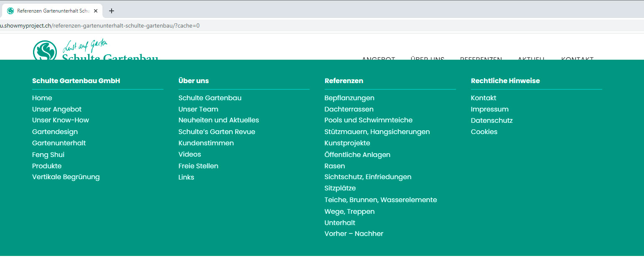Viewport: 644px width, 276px height.
Task: Close the Referenzen Gartenunterhalt tab
Action: 96,11
